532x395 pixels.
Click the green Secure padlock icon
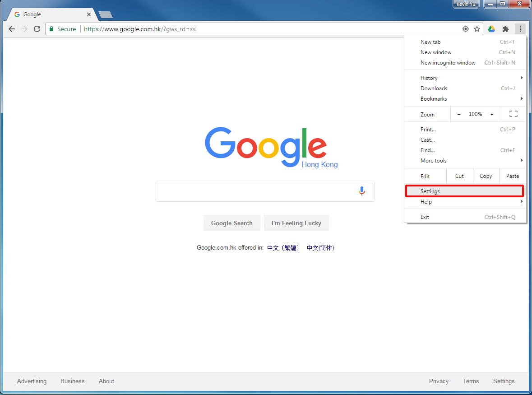click(x=51, y=29)
